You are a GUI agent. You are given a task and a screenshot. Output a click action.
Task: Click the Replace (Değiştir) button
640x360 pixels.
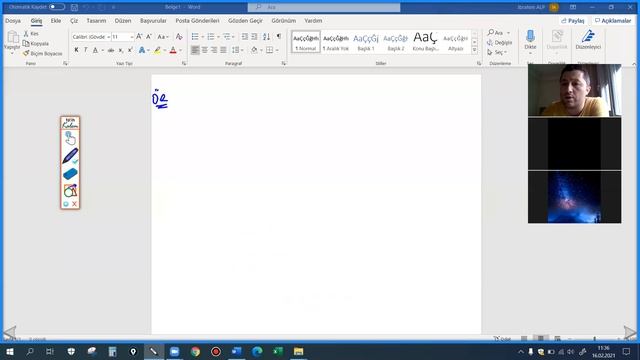point(500,42)
